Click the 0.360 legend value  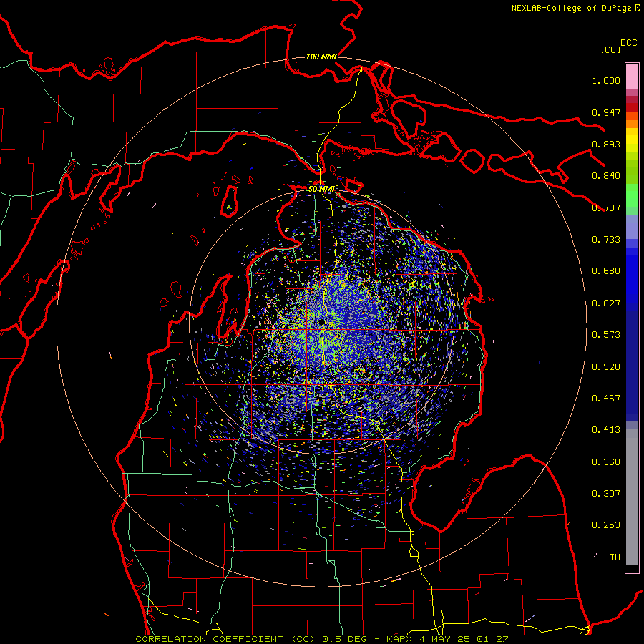[606, 462]
